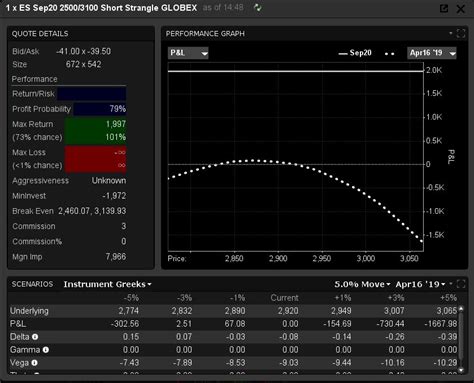Screen dimensions: 474x383
Task: Click the Gamma info icon
Action: click(x=46, y=350)
